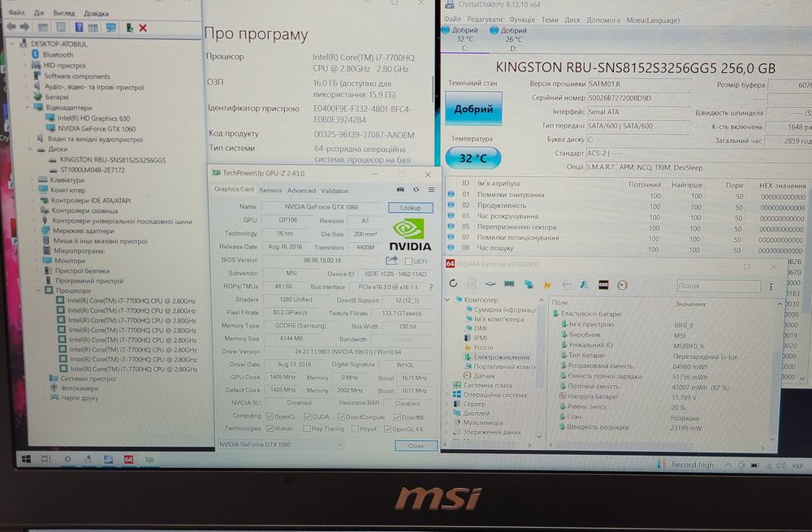Toggle the UEFI checkbox in GPU-Z
The width and height of the screenshot is (812, 532).
pos(408,261)
